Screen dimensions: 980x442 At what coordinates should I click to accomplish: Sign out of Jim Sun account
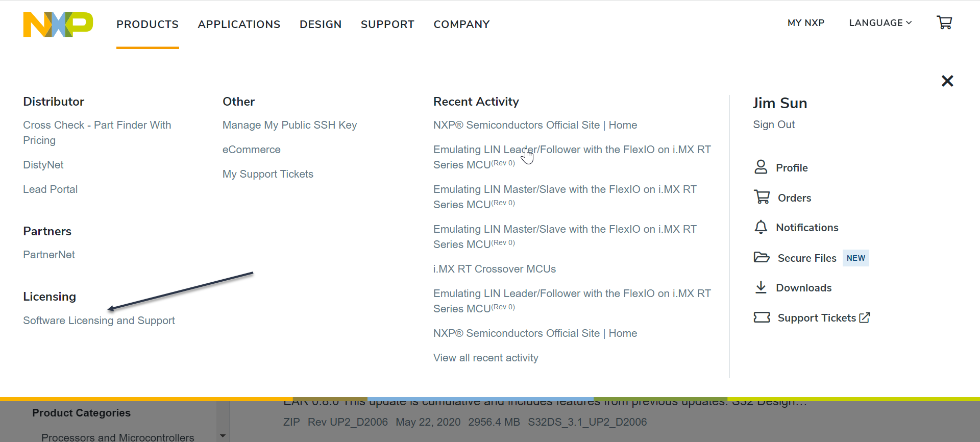coord(774,125)
